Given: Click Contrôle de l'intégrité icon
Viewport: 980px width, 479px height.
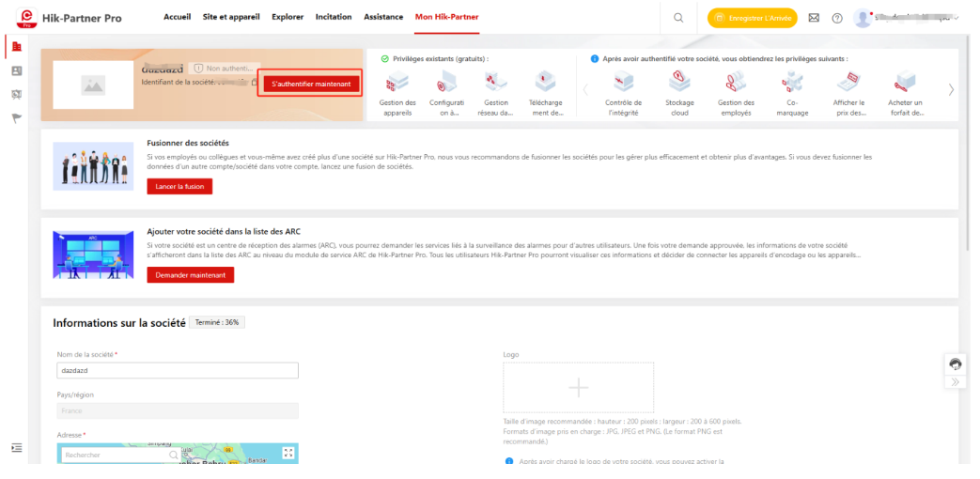Looking at the screenshot, I should point(623,81).
